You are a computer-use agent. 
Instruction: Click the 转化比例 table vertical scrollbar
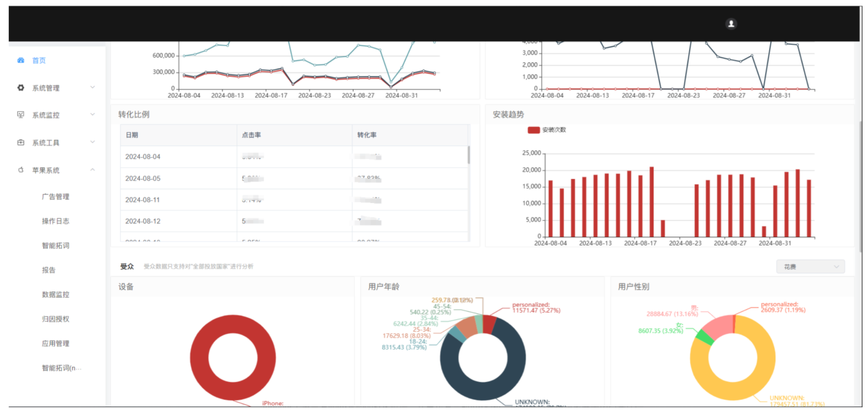(469, 155)
